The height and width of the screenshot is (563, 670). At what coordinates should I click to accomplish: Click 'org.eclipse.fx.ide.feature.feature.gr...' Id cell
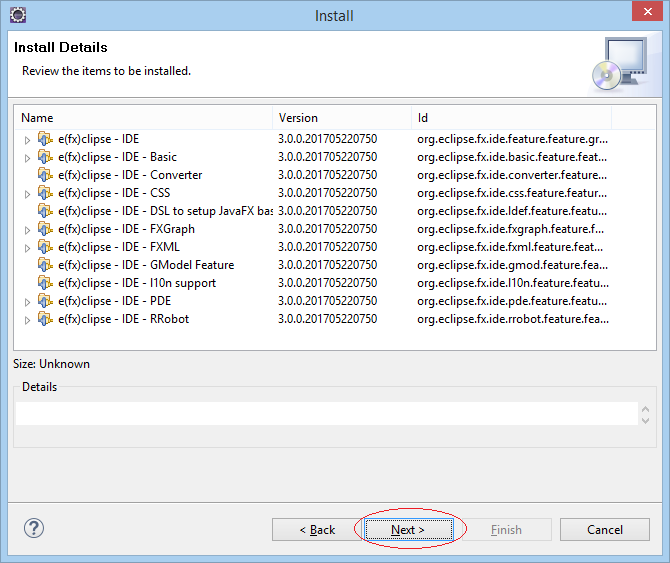point(512,139)
